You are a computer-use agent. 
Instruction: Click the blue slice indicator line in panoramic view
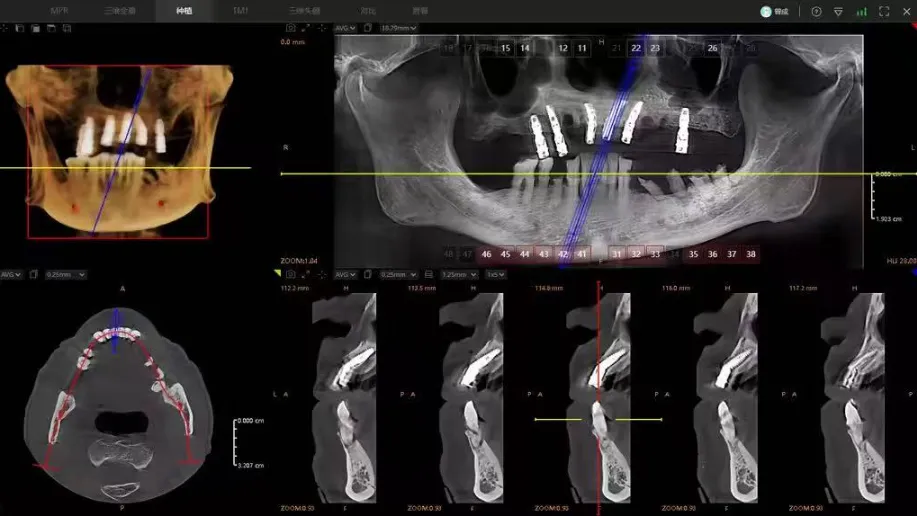pyautogui.click(x=603, y=151)
